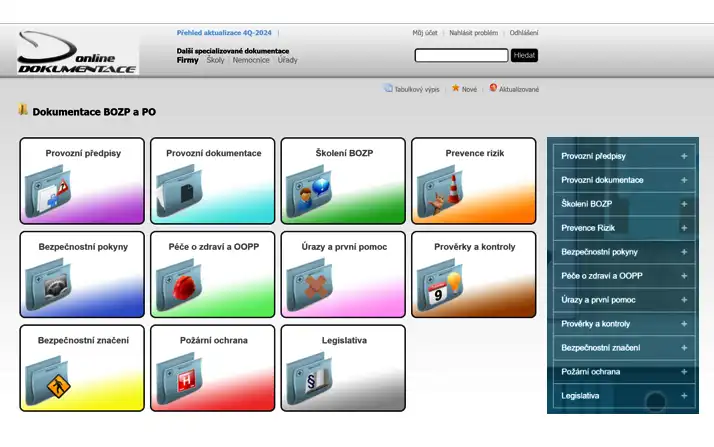Expand Prověrky a kontroly plus in sidebar
714x447 pixels.
(684, 324)
